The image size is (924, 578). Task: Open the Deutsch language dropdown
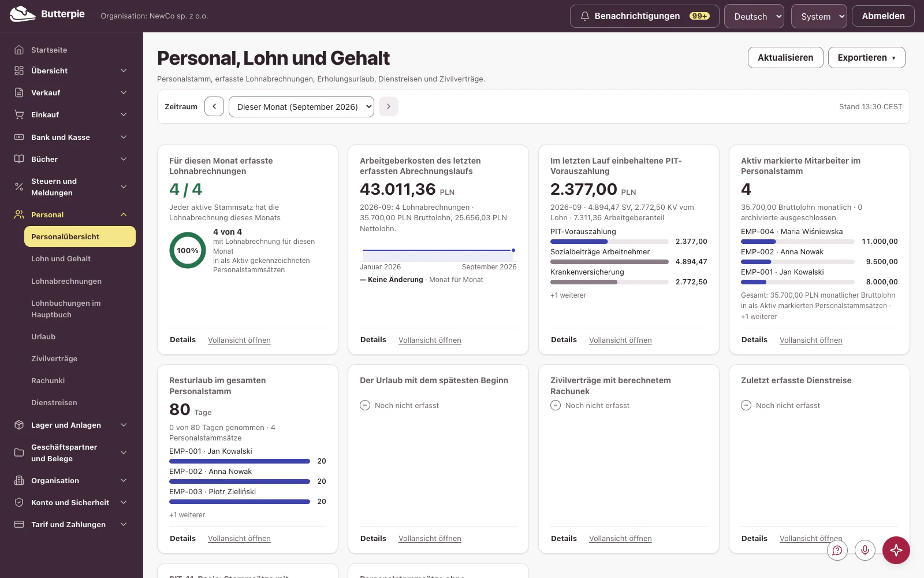coord(754,16)
